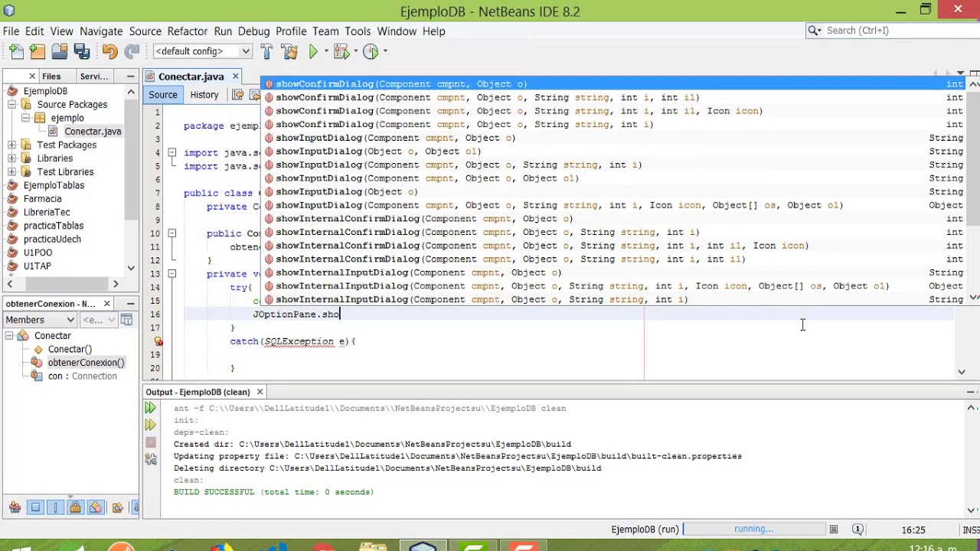Collapse the Conectar class node in Navigator
The image size is (980, 551).
click(9, 336)
